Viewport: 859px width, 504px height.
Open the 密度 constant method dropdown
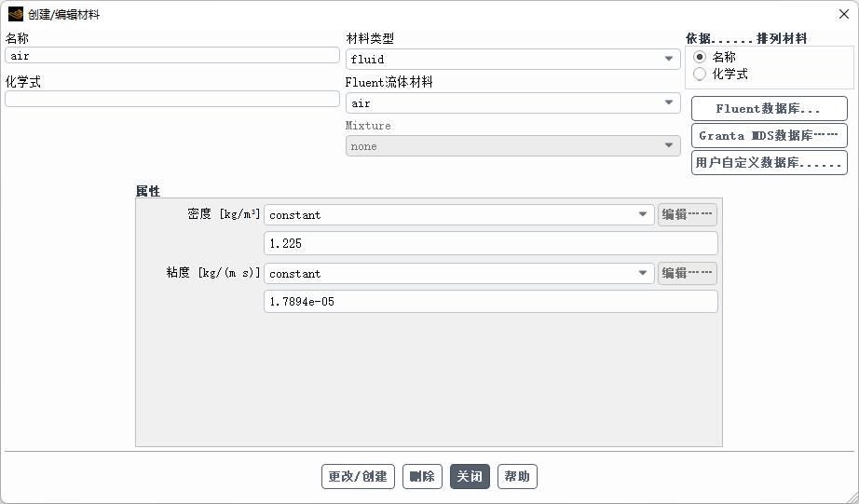coord(459,215)
